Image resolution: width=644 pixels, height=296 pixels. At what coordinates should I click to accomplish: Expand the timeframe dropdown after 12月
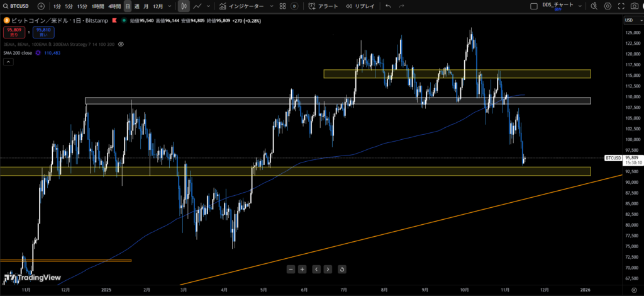pos(170,6)
